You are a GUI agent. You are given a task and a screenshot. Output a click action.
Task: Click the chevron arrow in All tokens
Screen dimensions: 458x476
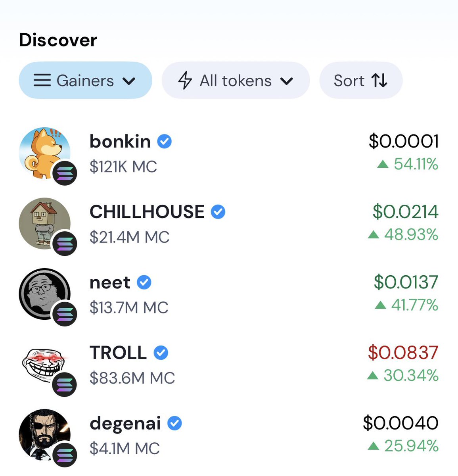[x=286, y=81]
